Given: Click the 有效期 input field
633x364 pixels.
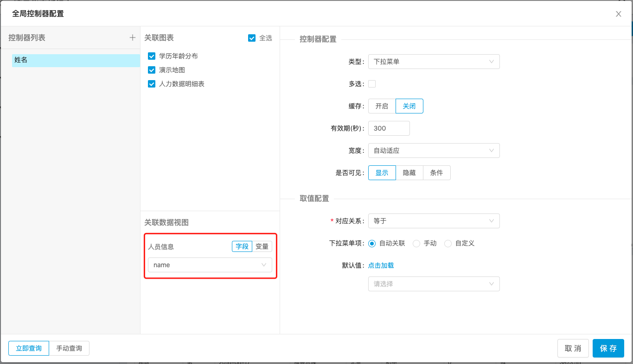Looking at the screenshot, I should click(x=389, y=128).
